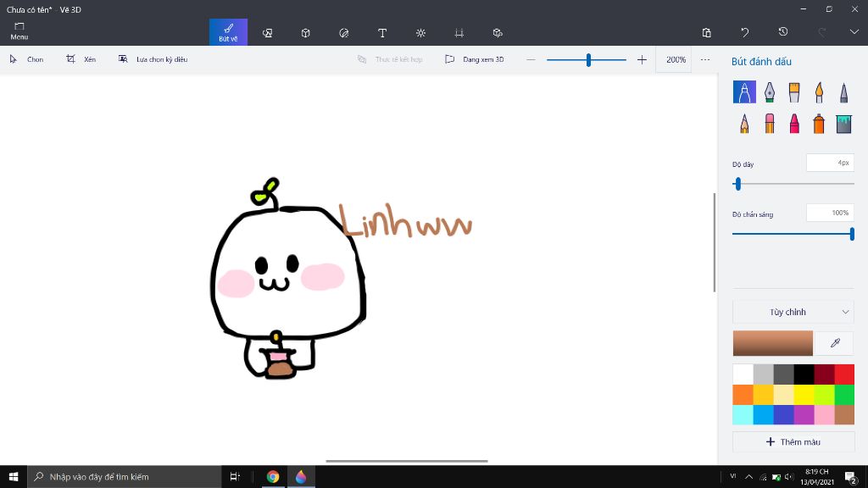Select the Marker brush tool
The image size is (868, 488).
tap(744, 91)
